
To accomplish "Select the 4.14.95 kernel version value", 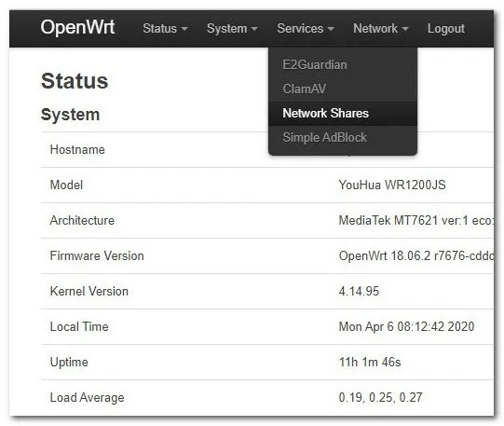I will coord(359,291).
